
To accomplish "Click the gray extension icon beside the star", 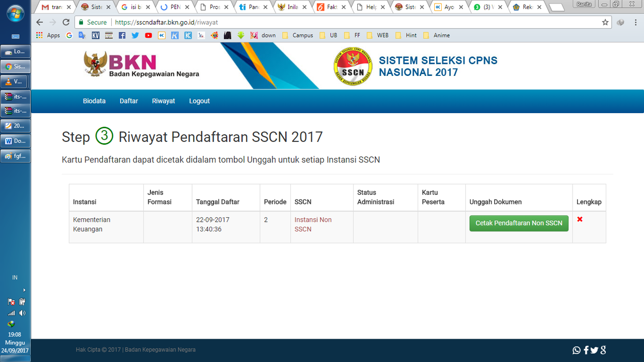I will click(621, 23).
